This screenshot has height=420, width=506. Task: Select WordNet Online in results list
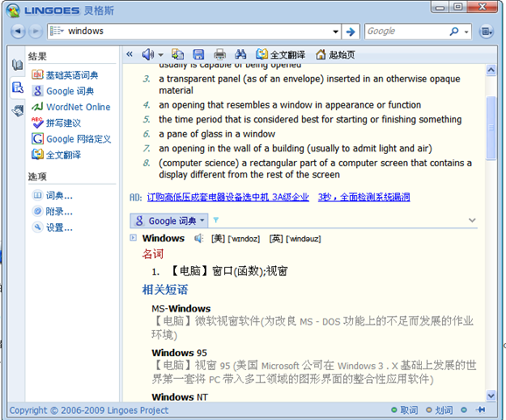tap(71, 107)
